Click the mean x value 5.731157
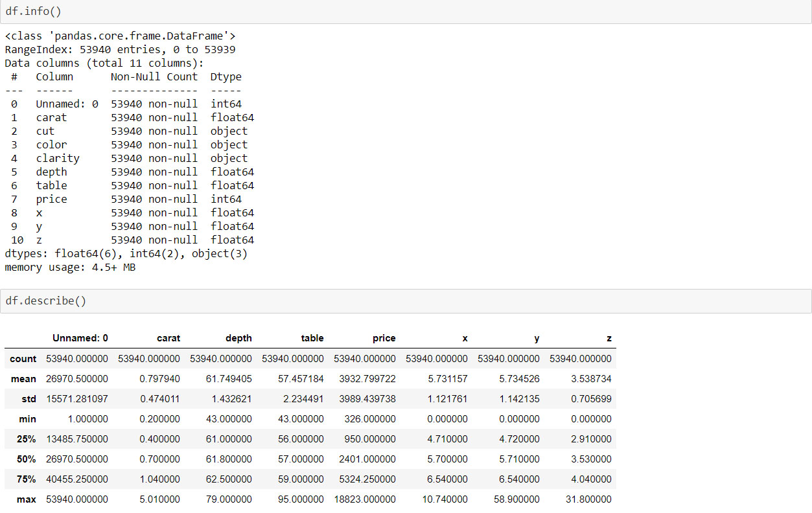 [x=447, y=378]
